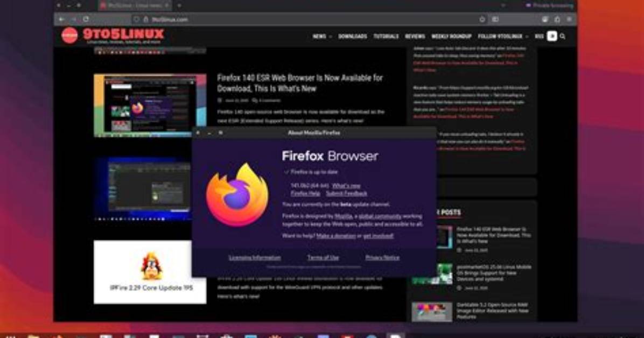Open the extensions icon in Firefox toolbar
The image size is (644, 338).
(x=557, y=19)
